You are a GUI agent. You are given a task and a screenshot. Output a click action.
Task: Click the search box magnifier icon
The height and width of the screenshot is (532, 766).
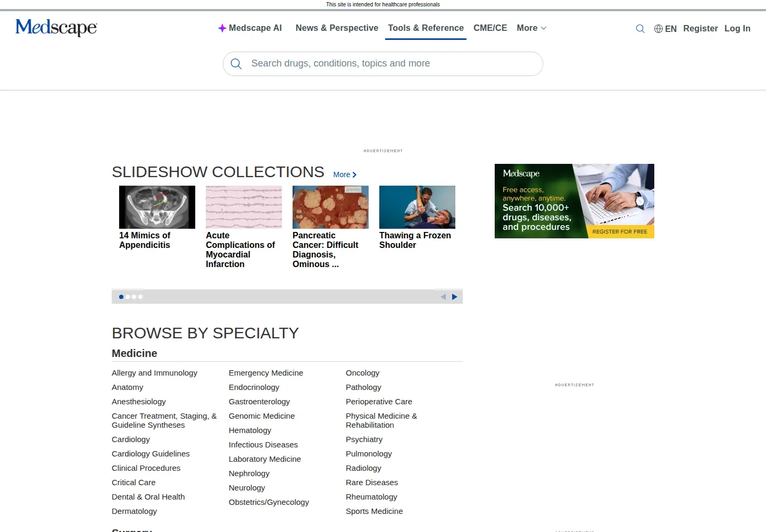pos(236,64)
